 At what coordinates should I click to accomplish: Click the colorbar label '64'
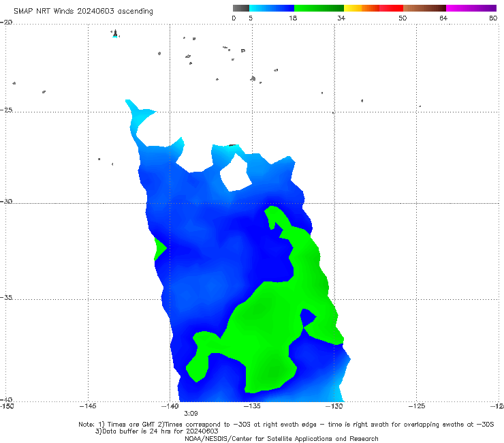coord(443,18)
